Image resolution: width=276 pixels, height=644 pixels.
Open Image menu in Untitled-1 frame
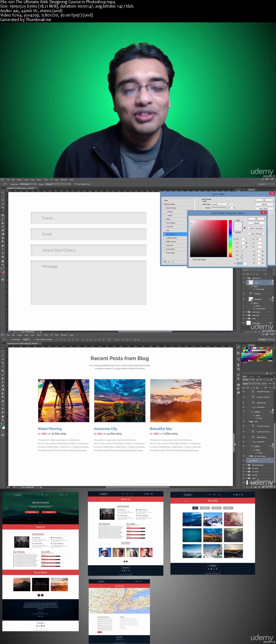19,180
